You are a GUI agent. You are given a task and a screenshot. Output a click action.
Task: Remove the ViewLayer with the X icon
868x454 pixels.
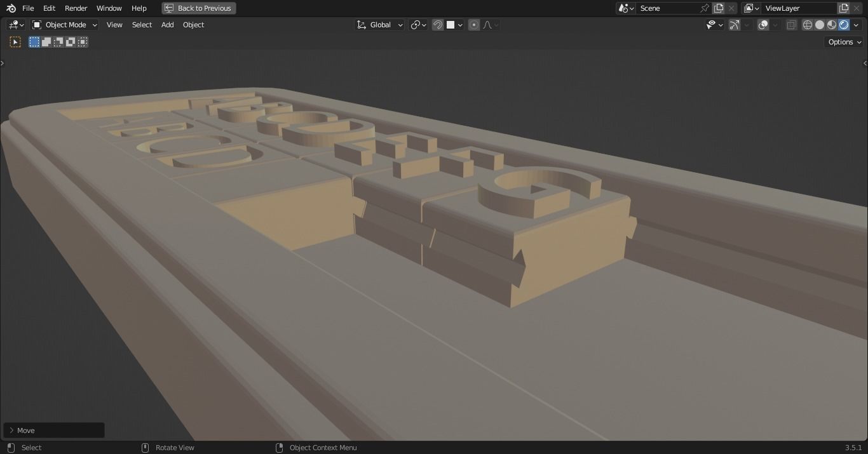pyautogui.click(x=857, y=8)
